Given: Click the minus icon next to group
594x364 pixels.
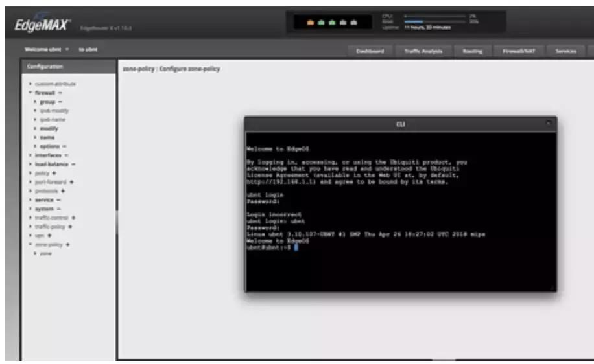Looking at the screenshot, I should pos(60,102).
